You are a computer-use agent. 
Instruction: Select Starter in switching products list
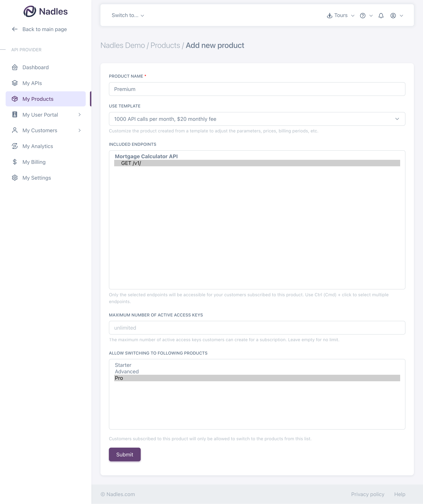point(123,365)
